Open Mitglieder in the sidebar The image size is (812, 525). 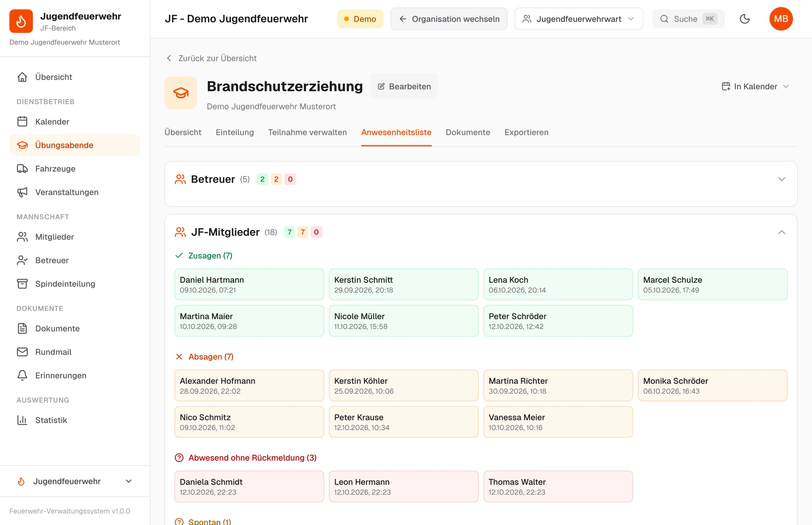[x=75, y=237]
